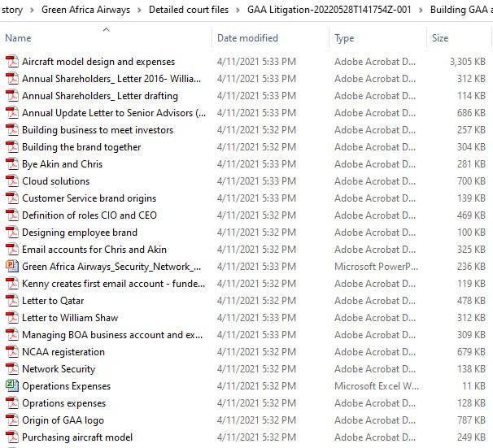Click PDF icon of Origin of GAA logo
493x448 pixels.
click(x=12, y=420)
